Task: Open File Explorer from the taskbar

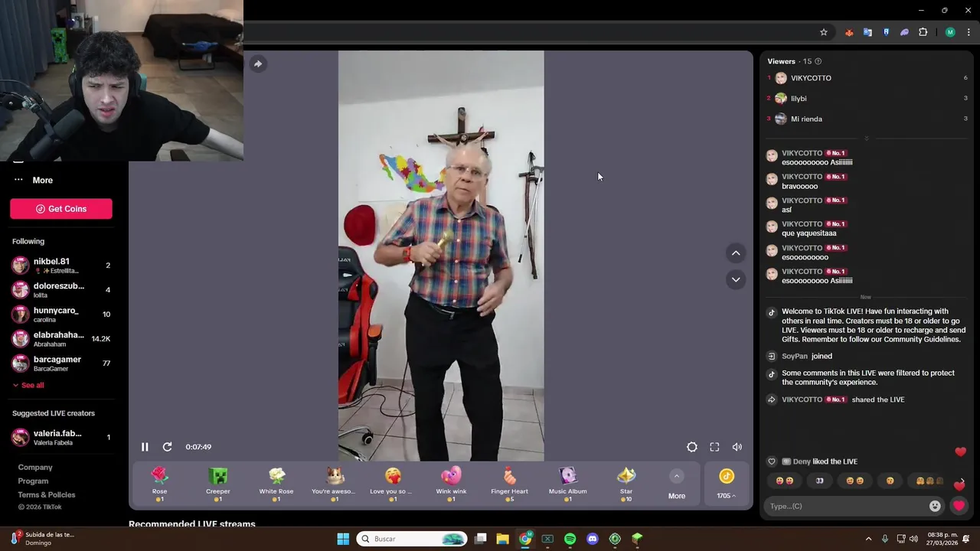Action: coord(502,539)
